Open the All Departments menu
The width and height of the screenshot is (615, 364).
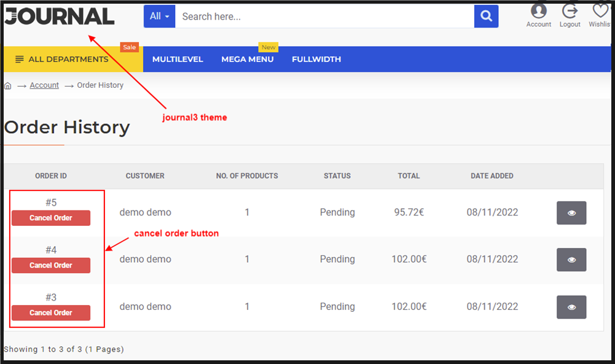click(x=62, y=60)
